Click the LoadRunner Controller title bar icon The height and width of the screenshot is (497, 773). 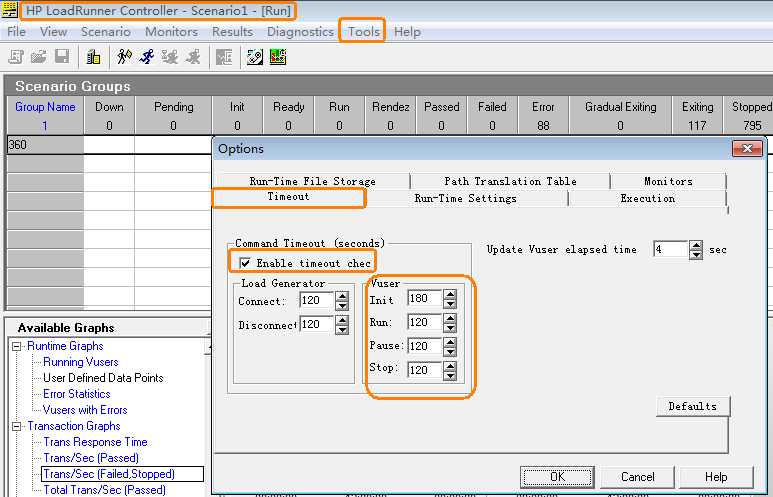pos(9,10)
